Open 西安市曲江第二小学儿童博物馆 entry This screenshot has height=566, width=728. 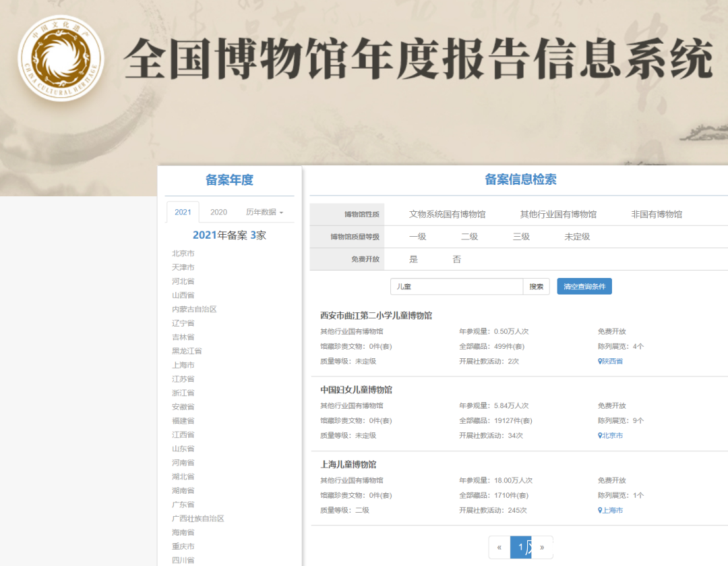point(376,316)
